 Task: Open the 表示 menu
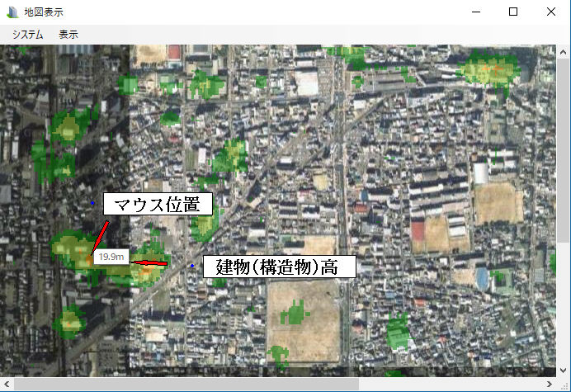[68, 35]
